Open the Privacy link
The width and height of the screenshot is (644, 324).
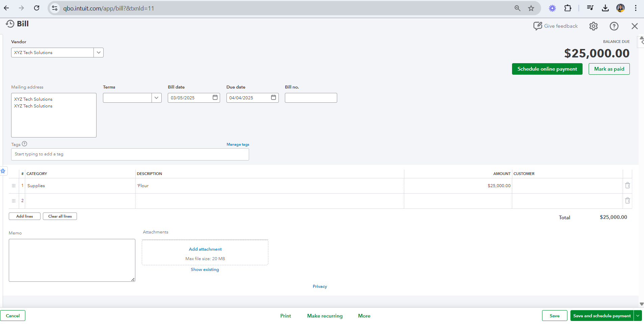pyautogui.click(x=320, y=286)
